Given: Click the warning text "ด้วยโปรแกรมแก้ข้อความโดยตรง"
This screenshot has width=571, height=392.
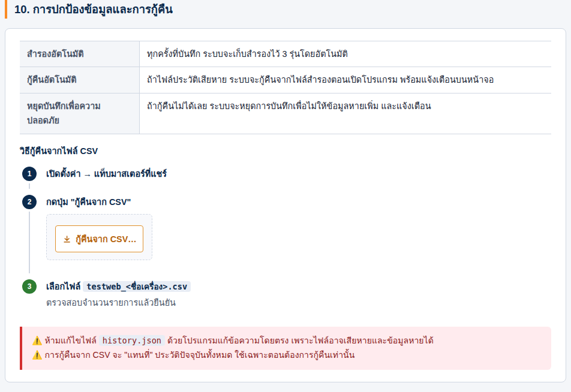Looking at the screenshot, I should tap(227, 340).
